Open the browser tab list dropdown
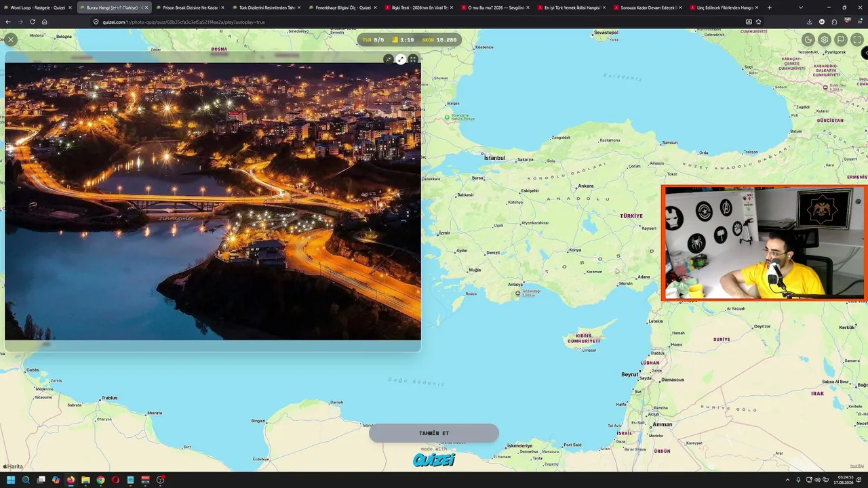Image resolution: width=868 pixels, height=488 pixels. (x=801, y=7)
